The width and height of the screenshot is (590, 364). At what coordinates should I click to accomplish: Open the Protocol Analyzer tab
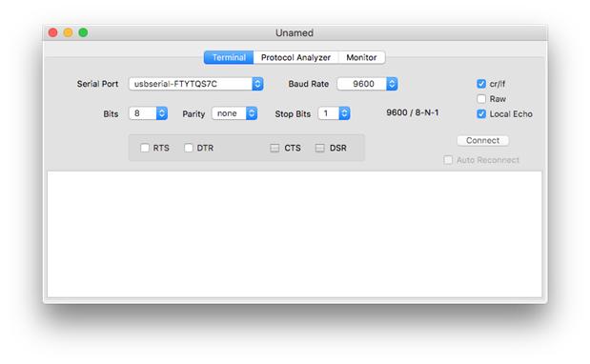pyautogui.click(x=295, y=57)
